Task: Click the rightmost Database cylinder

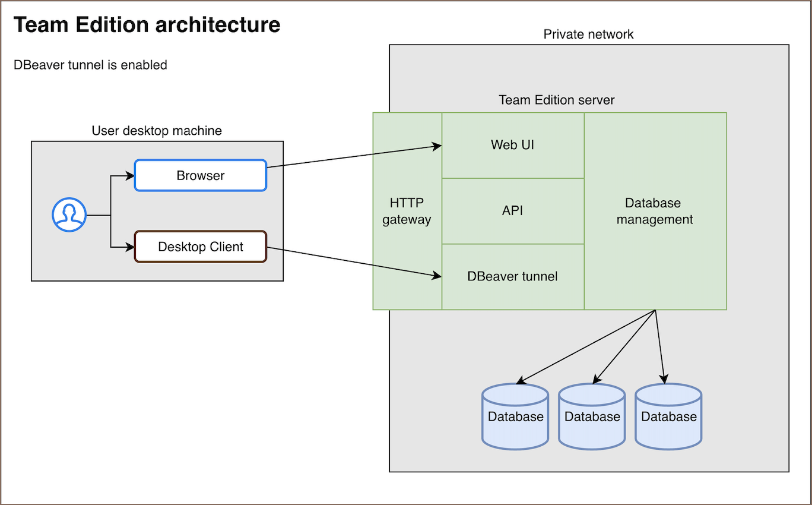Action: point(668,416)
